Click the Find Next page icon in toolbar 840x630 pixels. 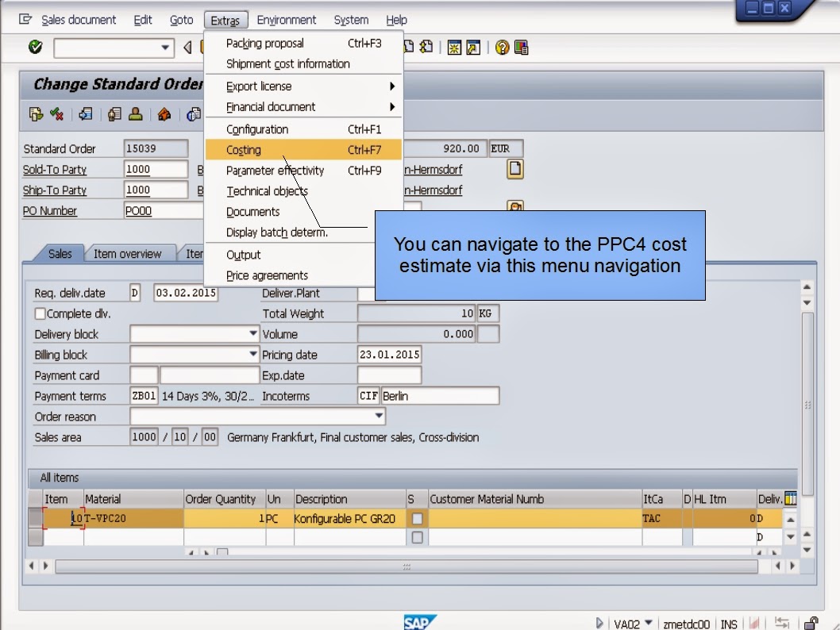pos(426,47)
